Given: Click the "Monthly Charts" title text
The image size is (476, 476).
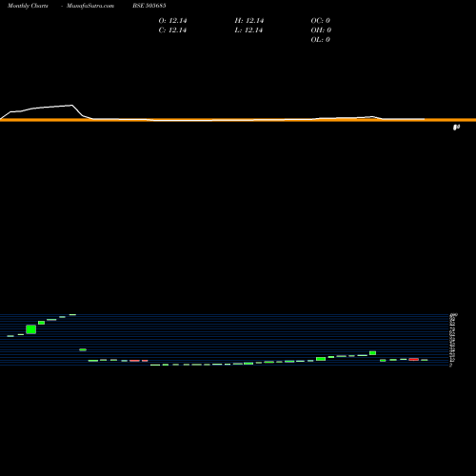Looking at the screenshot, I should (28, 6).
